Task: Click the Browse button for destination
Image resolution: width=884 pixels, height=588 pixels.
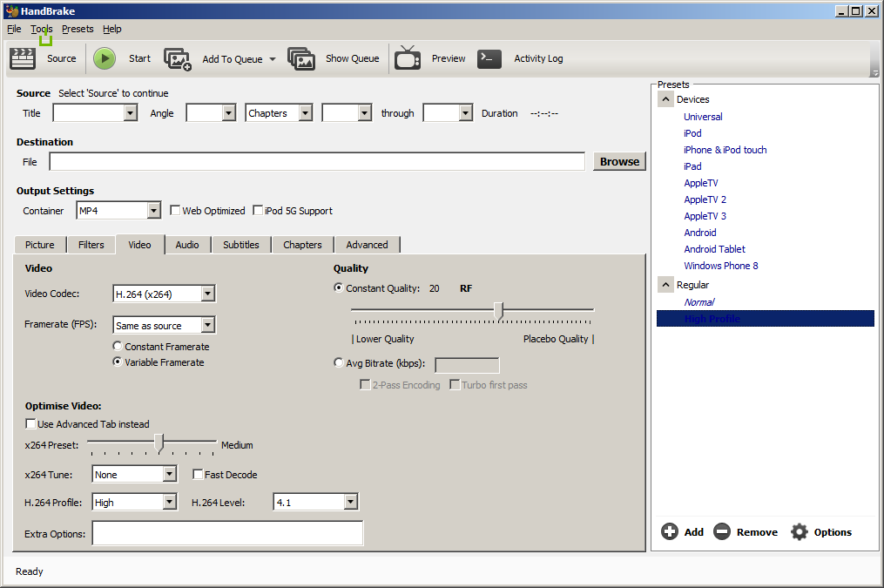Action: coord(619,162)
